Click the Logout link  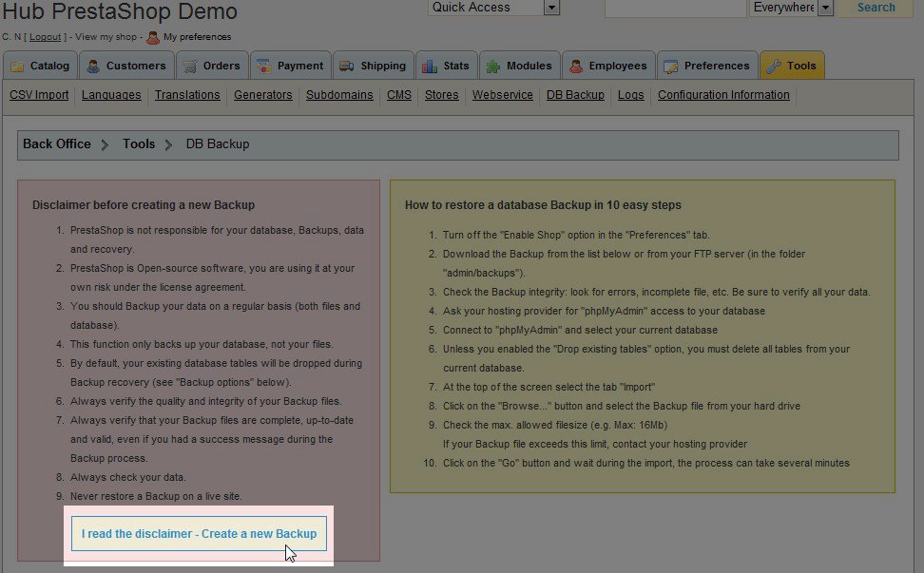(45, 37)
